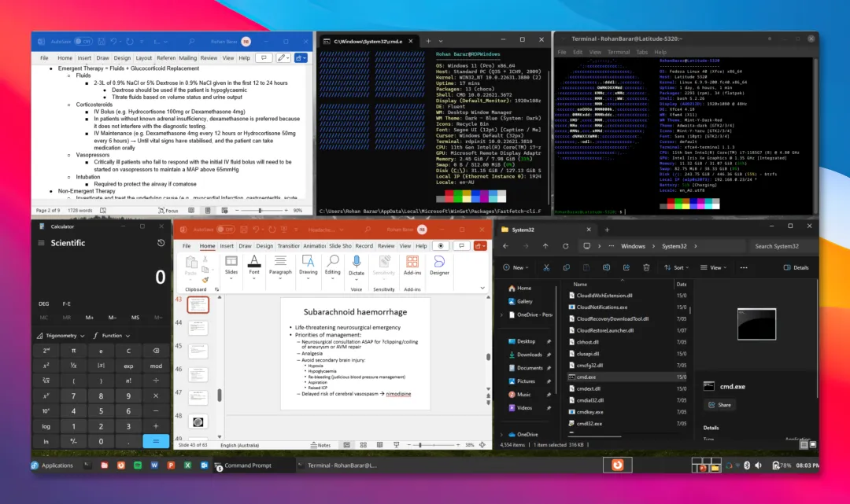
Task: Click the Rename icon in File Explorer toolbar
Action: 606,267
